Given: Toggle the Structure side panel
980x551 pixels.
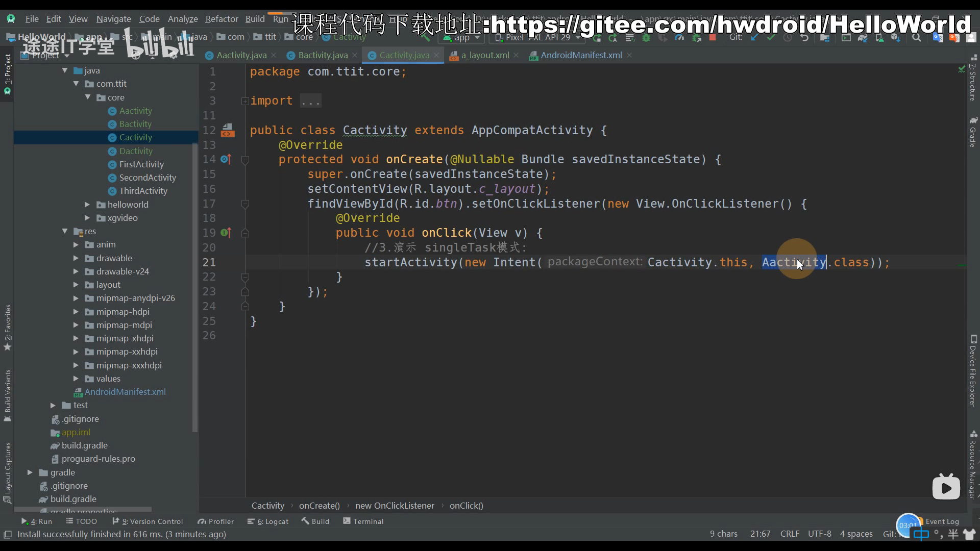Looking at the screenshot, I should click(x=973, y=78).
